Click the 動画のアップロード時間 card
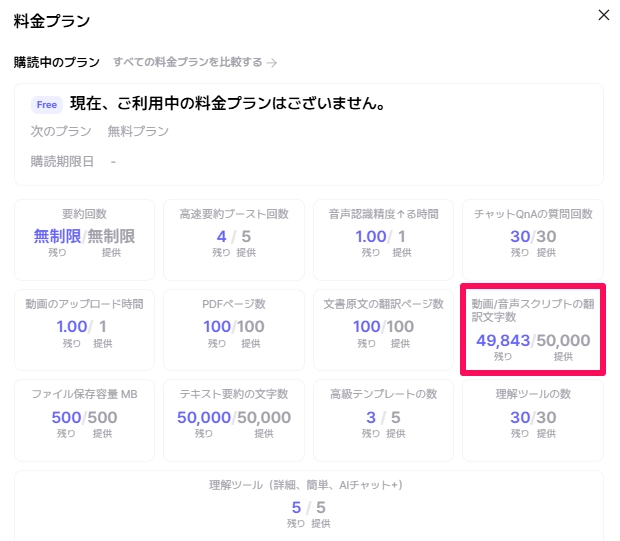 pos(84,328)
